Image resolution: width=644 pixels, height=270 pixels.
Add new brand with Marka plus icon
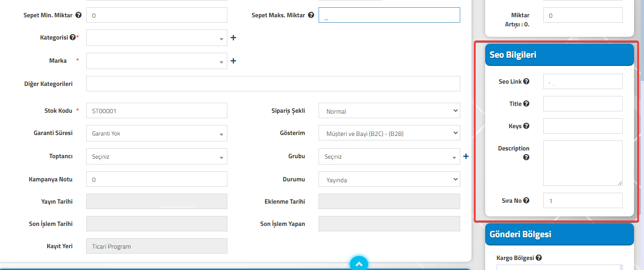[233, 61]
